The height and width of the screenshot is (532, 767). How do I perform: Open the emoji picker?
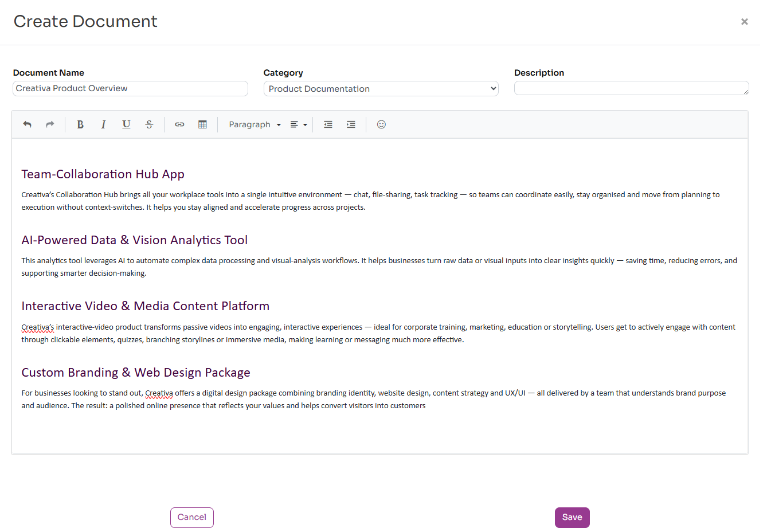click(x=381, y=124)
